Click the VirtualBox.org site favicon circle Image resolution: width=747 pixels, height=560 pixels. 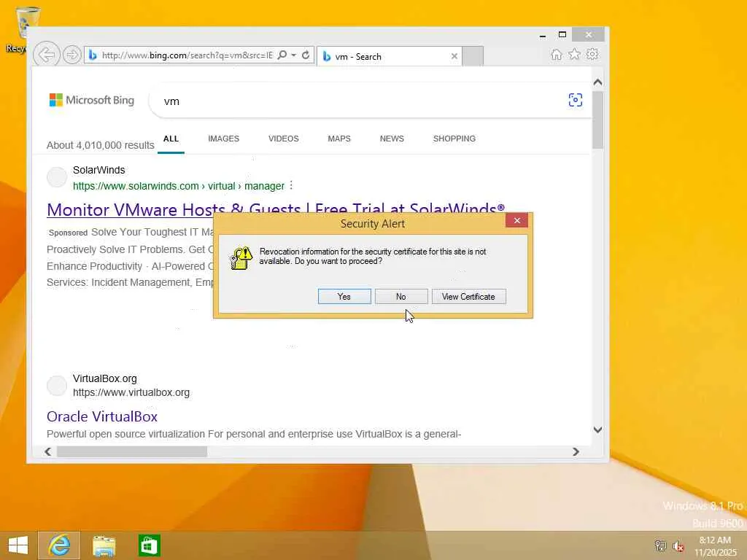pos(57,385)
